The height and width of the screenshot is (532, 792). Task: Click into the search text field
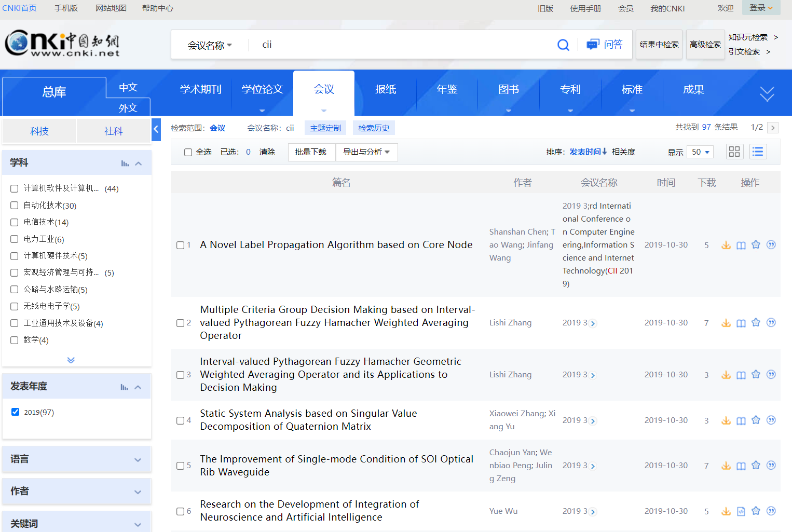point(405,45)
